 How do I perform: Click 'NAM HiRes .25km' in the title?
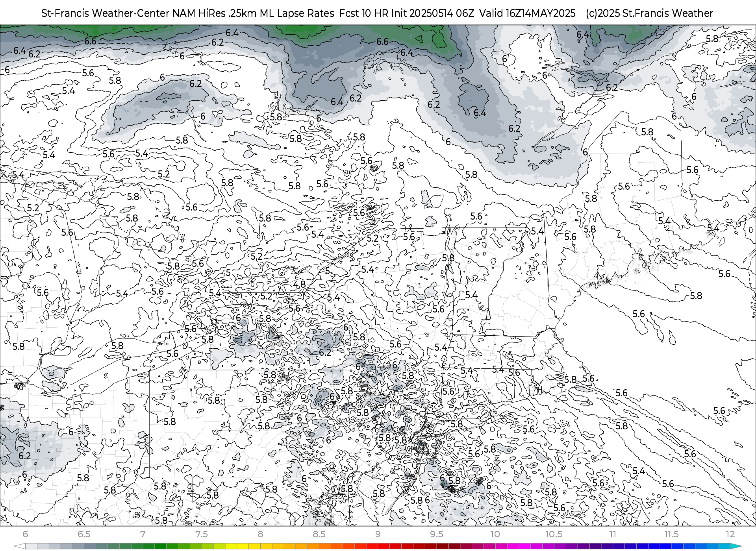point(215,13)
